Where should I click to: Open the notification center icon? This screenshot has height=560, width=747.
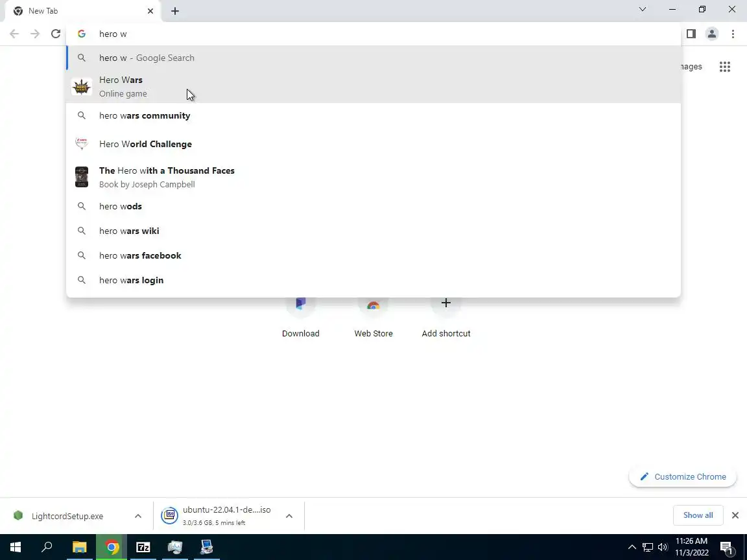[726, 548]
